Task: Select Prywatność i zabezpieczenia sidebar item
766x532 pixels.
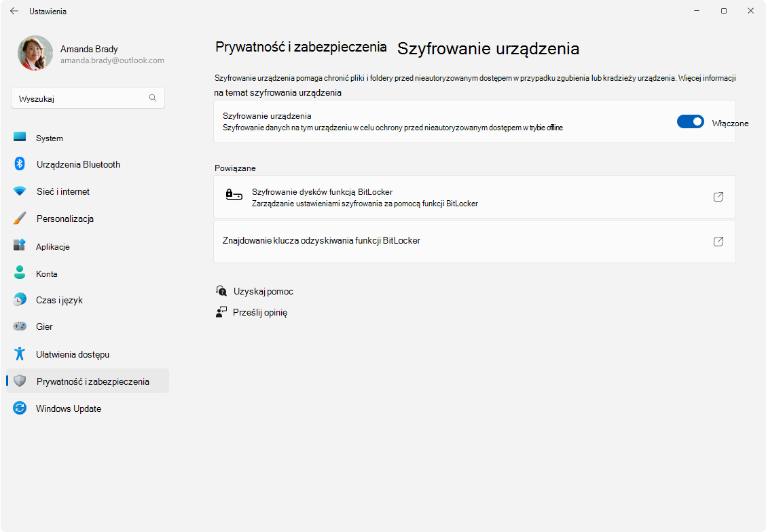Action: click(92, 381)
